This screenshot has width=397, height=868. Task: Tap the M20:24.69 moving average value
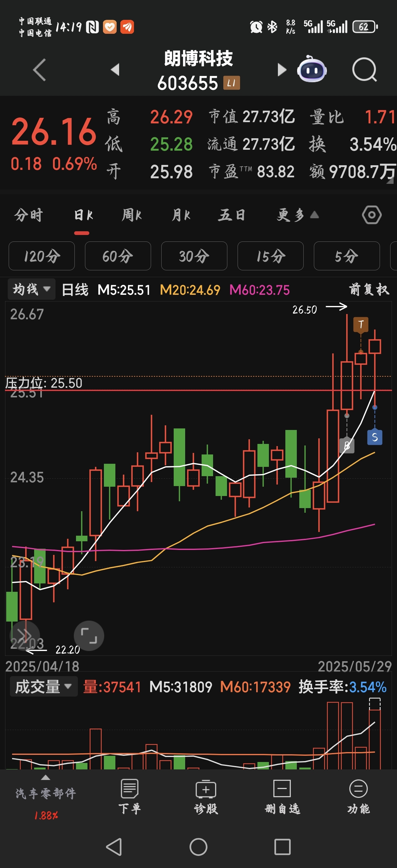[190, 290]
